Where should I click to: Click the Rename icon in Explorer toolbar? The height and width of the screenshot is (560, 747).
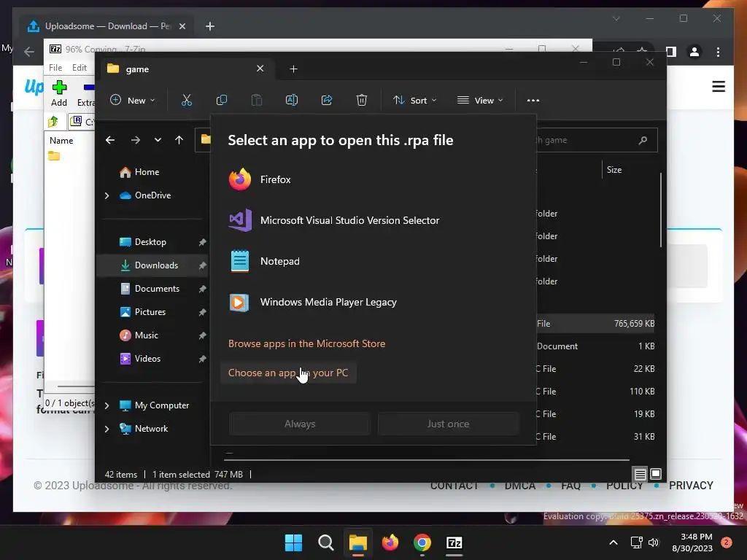292,101
